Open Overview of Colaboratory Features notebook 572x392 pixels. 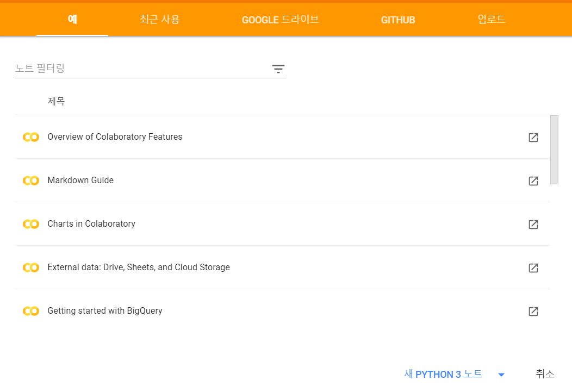point(115,137)
